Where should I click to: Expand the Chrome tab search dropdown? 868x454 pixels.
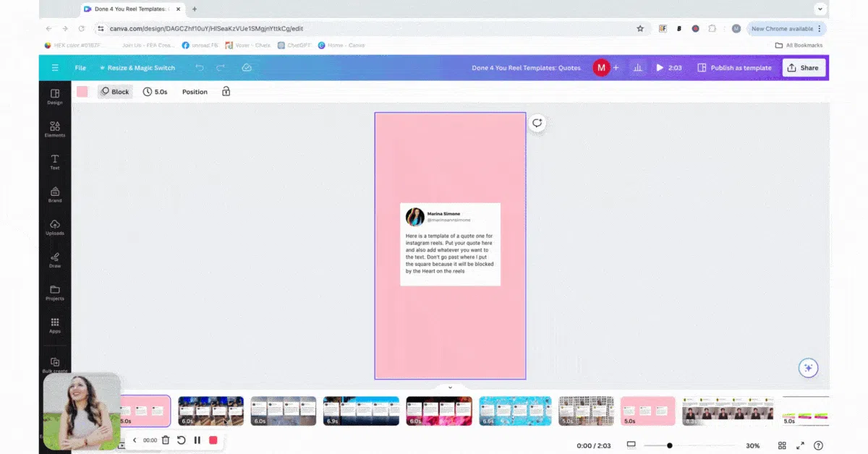click(x=820, y=9)
